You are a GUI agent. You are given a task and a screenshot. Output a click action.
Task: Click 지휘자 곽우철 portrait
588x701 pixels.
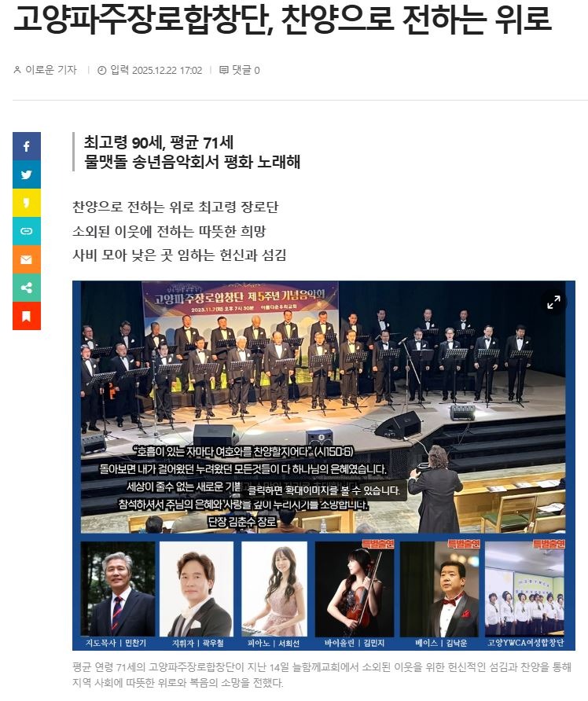coord(197,589)
